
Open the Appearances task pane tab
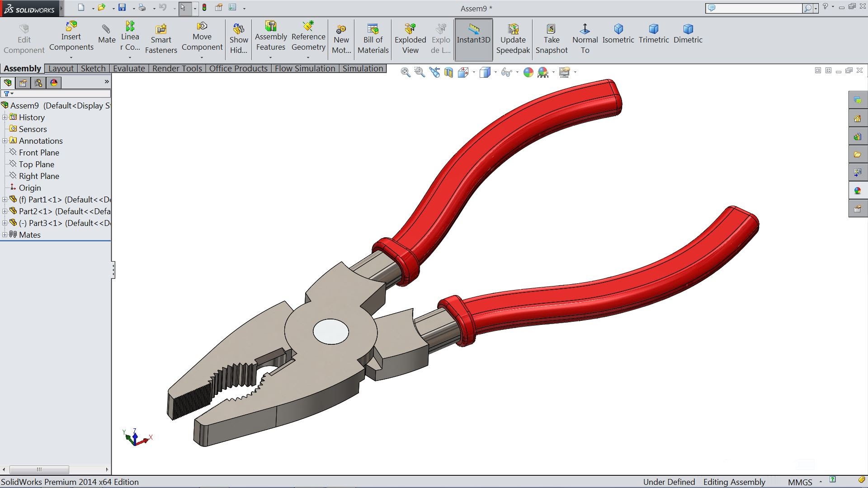858,191
